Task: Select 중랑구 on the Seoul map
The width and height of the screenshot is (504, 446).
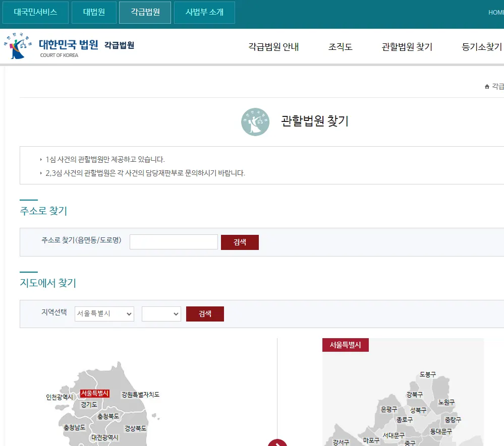Action: [453, 420]
